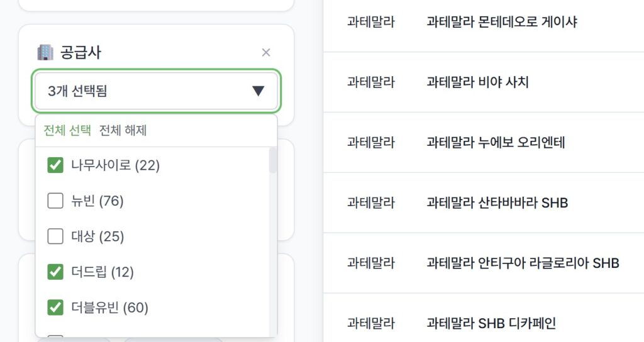Screen dimensions: 644x342
Task: Click 전체 해제 link
Action: tap(123, 131)
